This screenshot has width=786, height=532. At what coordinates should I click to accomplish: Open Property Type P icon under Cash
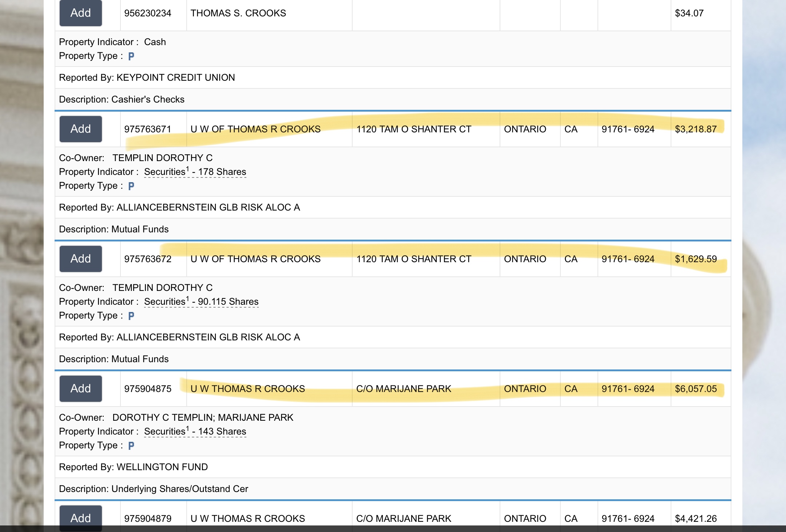(131, 56)
